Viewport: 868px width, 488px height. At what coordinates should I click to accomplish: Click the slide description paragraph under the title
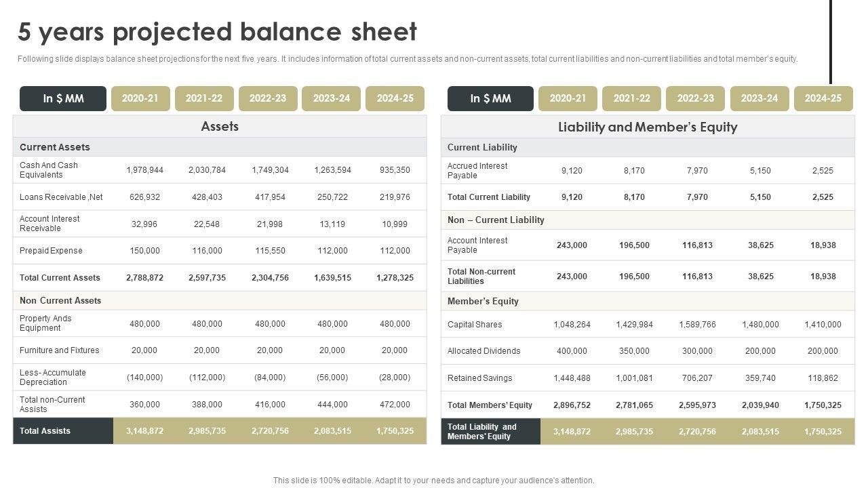click(x=407, y=59)
